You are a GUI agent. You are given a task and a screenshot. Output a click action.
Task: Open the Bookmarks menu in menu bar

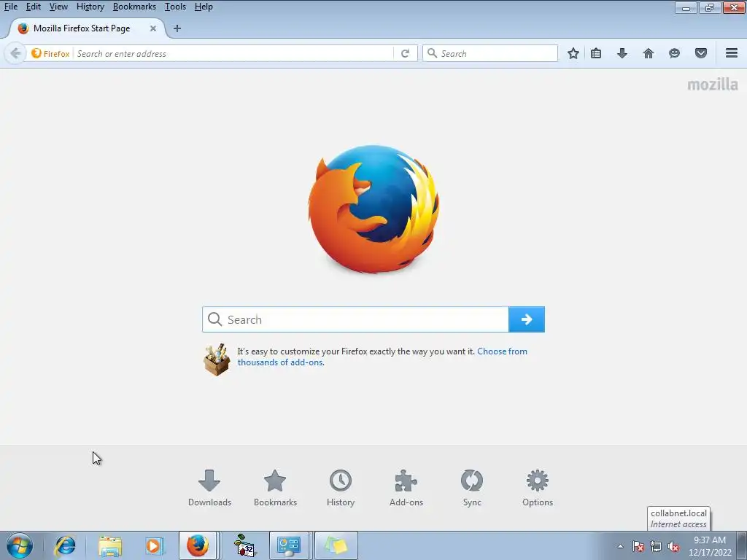(134, 7)
